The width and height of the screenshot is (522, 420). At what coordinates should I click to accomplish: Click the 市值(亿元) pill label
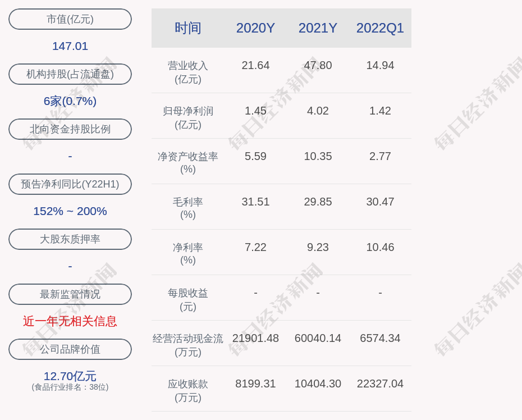70,19
